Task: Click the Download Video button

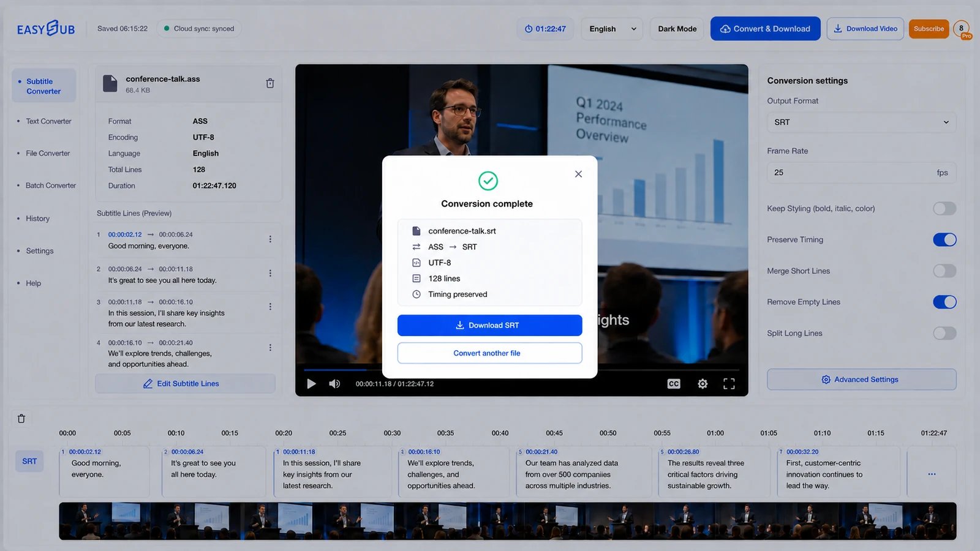Action: 865,29
